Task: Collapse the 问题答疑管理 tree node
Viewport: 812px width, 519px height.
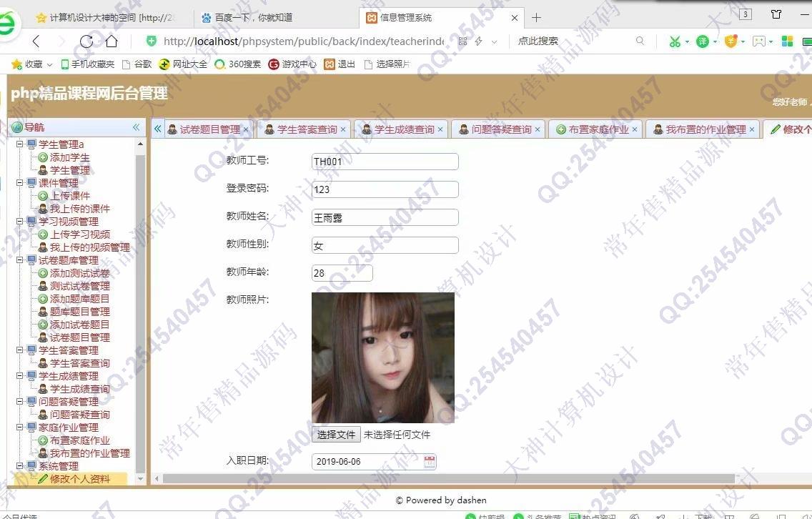Action: (20, 402)
